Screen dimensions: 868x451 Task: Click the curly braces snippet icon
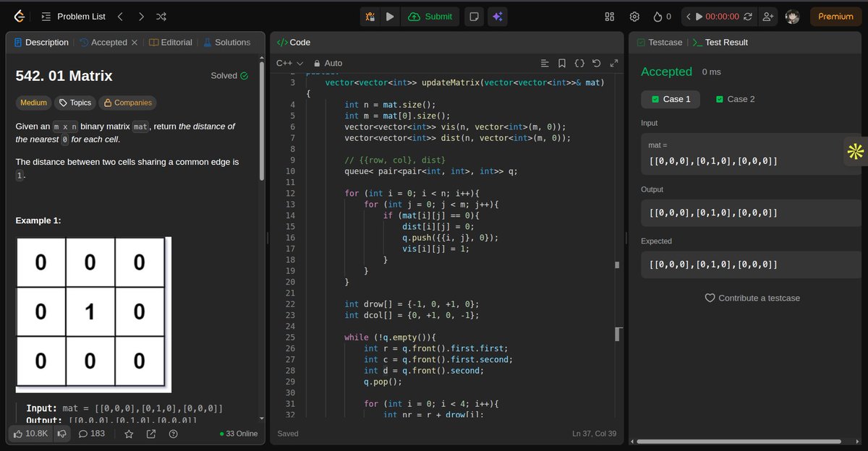click(579, 63)
